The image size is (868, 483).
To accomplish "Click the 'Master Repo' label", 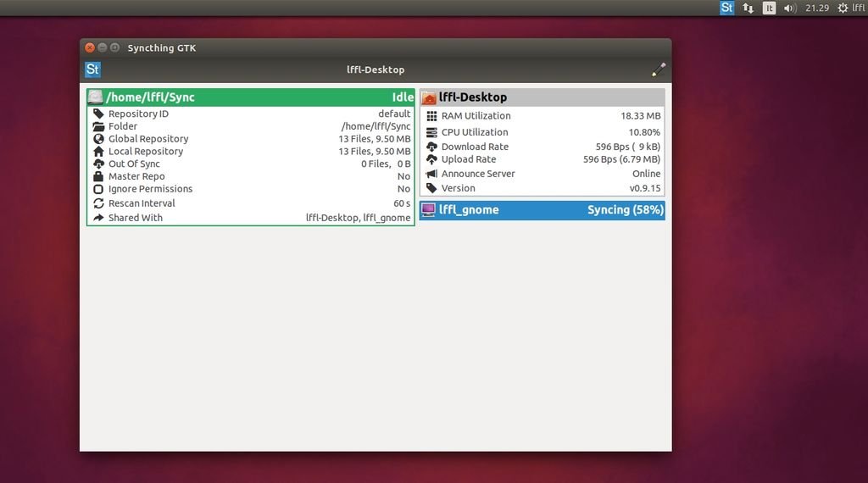I will (x=136, y=176).
